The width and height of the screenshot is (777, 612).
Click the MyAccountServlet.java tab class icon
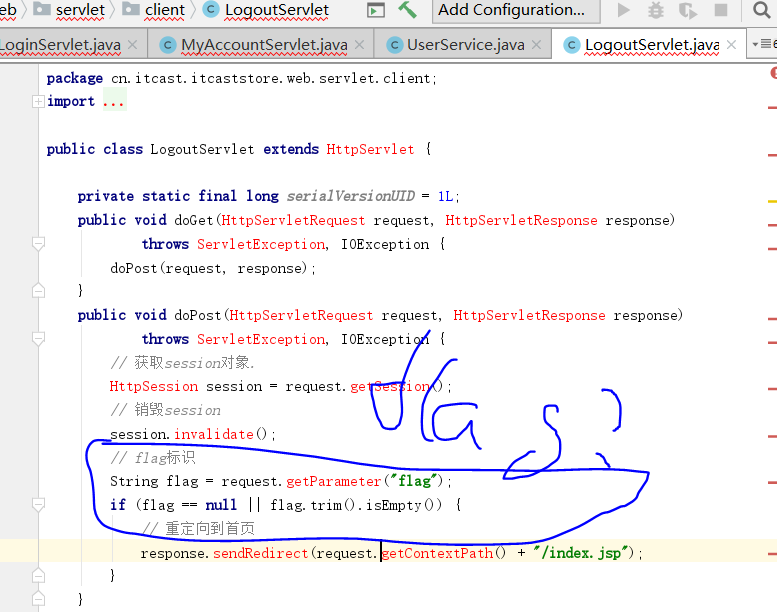point(168,46)
